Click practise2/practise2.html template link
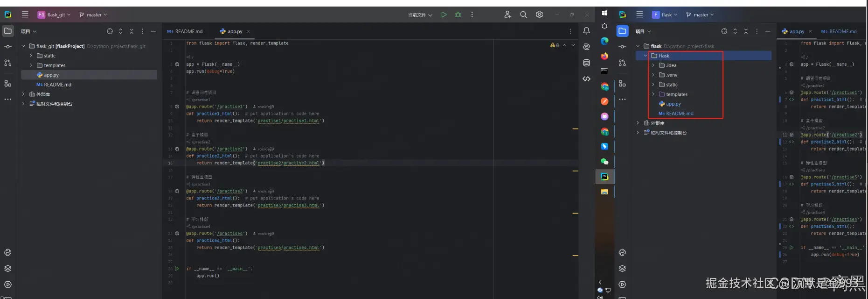The width and height of the screenshot is (868, 299). point(289,163)
